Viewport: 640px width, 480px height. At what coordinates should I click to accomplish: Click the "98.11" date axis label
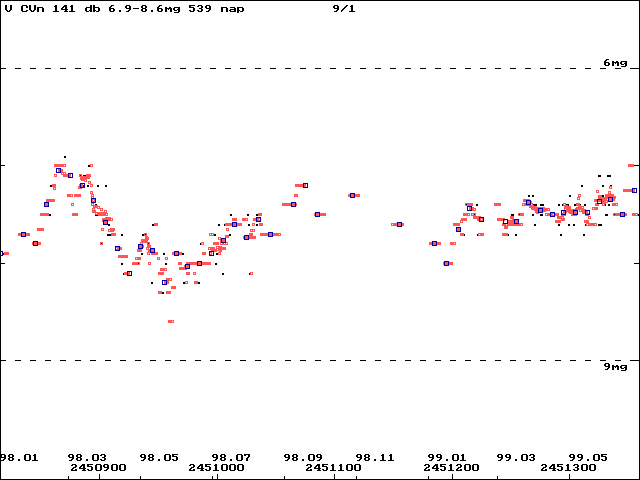coord(375,457)
